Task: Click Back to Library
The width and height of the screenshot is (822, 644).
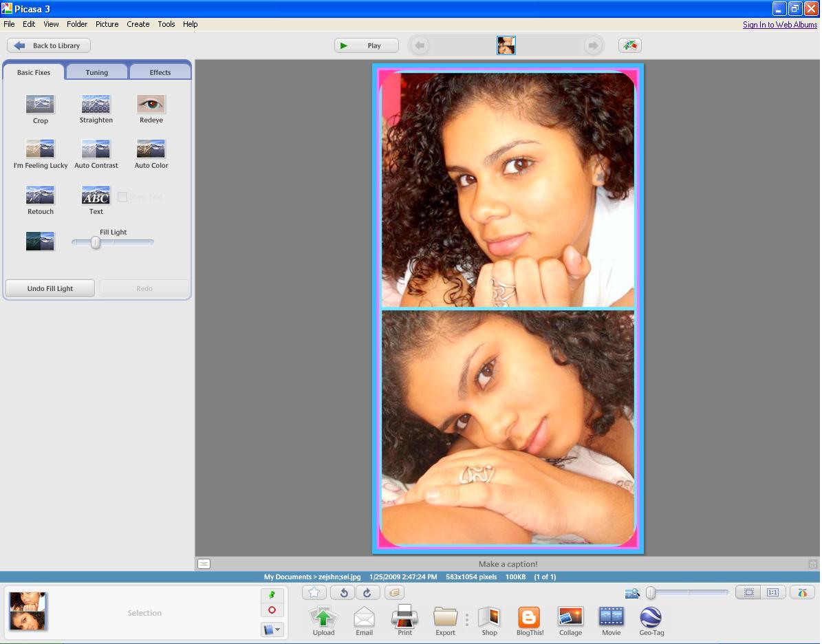Action: [49, 45]
